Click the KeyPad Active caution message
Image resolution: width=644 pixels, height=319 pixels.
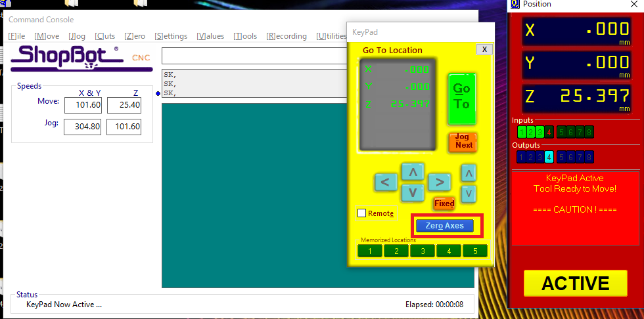pyautogui.click(x=575, y=208)
